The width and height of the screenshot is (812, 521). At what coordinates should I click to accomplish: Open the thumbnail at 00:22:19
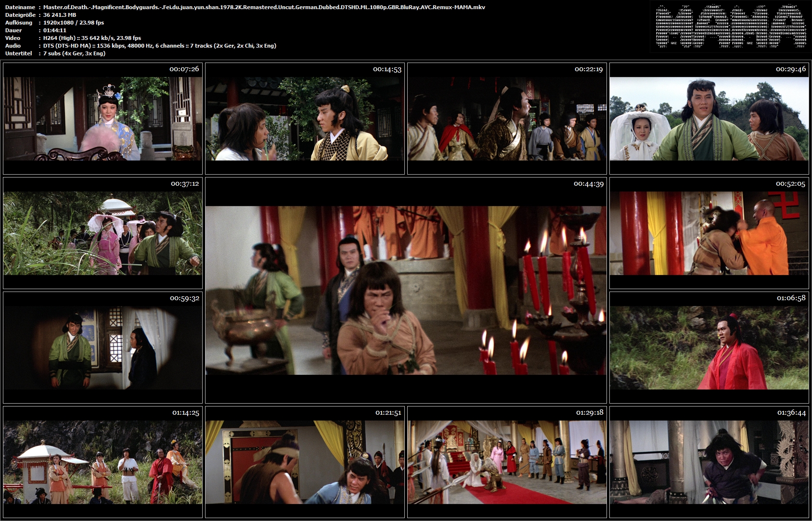(x=507, y=118)
